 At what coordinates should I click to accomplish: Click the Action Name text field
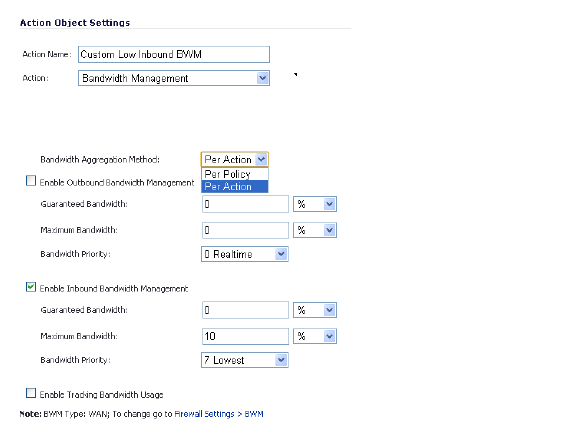[174, 54]
